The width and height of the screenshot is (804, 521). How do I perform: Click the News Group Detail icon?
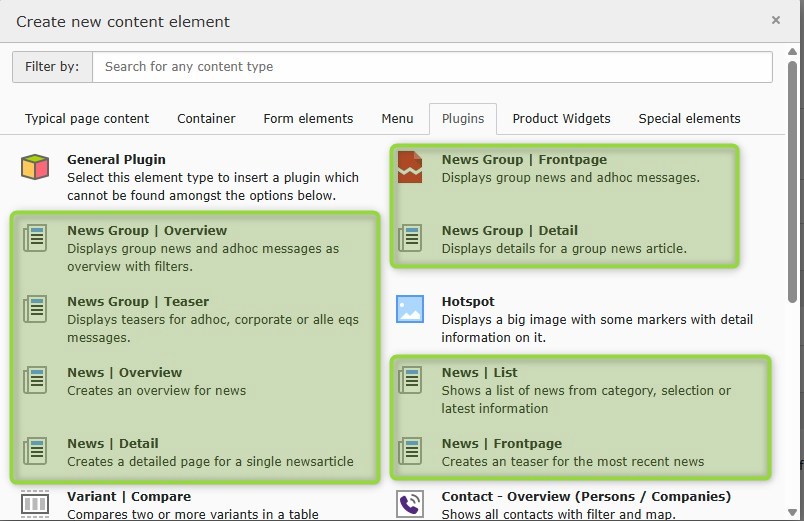(x=410, y=238)
